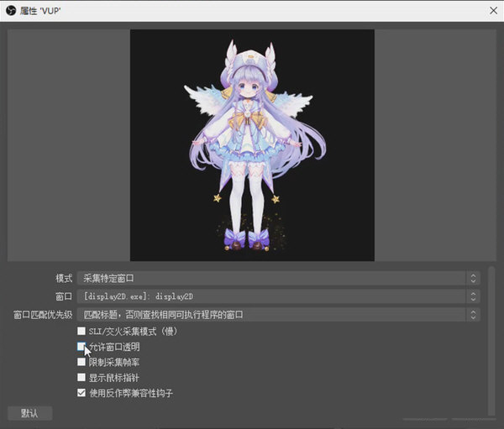Open the 窗口匹配优先级 dropdown

point(278,315)
